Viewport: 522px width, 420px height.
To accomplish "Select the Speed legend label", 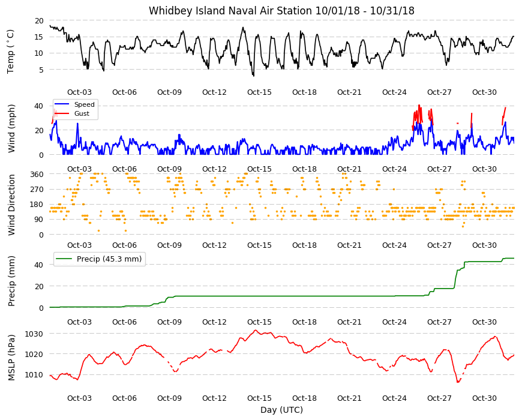I will pyautogui.click(x=84, y=104).
